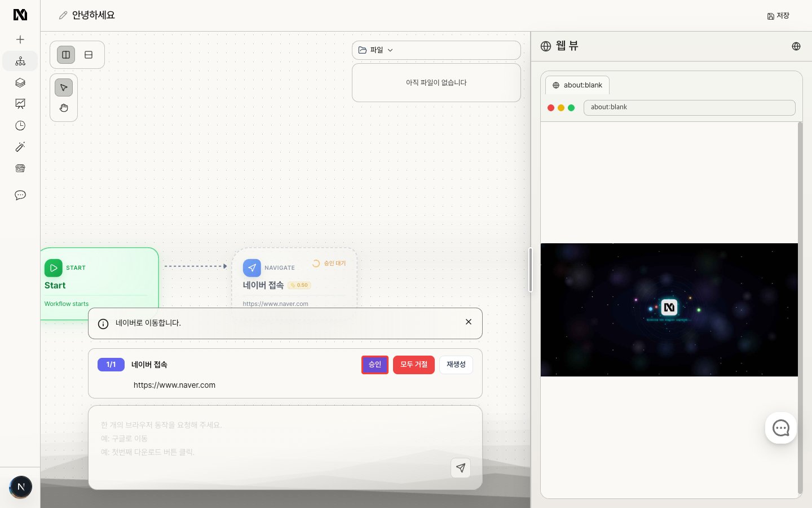812x508 pixels.
Task: Click the user avatar N at bottom left
Action: click(x=21, y=487)
